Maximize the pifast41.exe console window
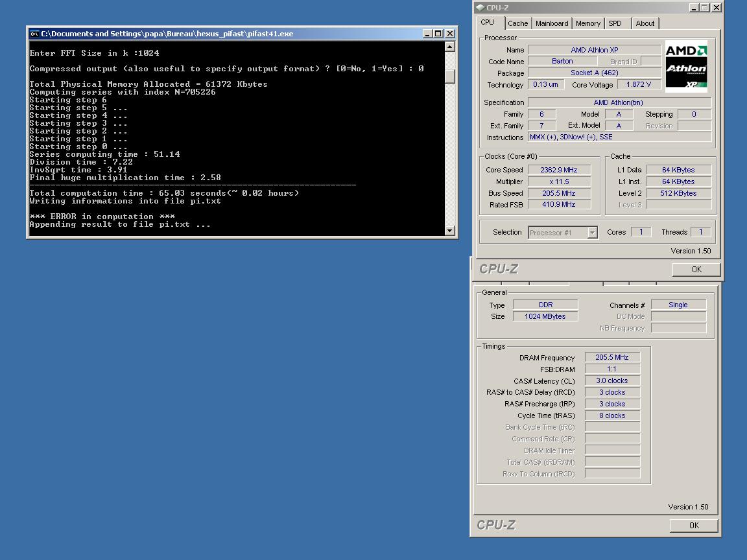The height and width of the screenshot is (560, 747). point(438,34)
